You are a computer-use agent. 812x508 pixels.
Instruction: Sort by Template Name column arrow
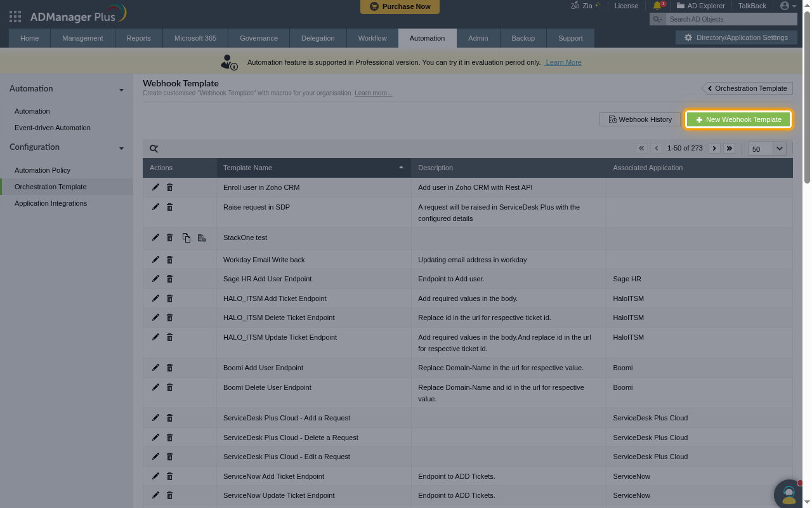401,168
